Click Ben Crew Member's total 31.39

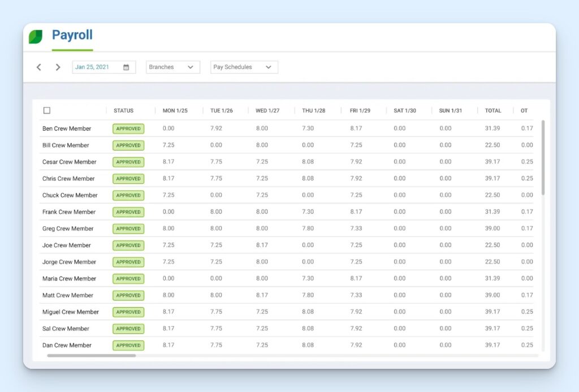(x=492, y=128)
